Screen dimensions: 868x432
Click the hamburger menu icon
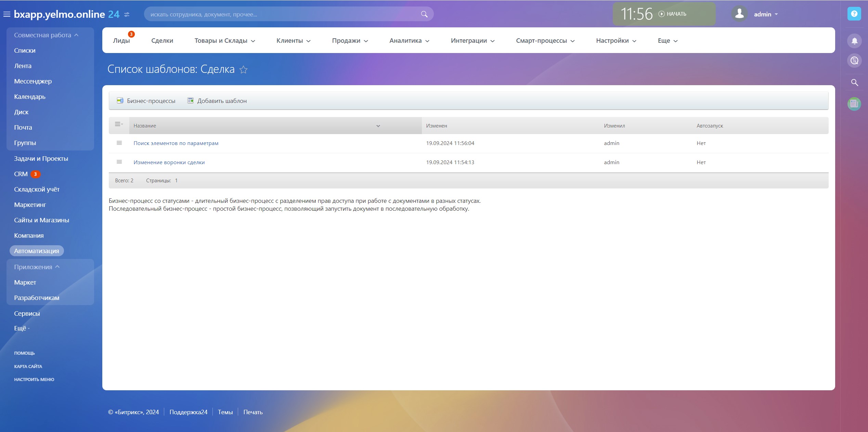point(7,14)
